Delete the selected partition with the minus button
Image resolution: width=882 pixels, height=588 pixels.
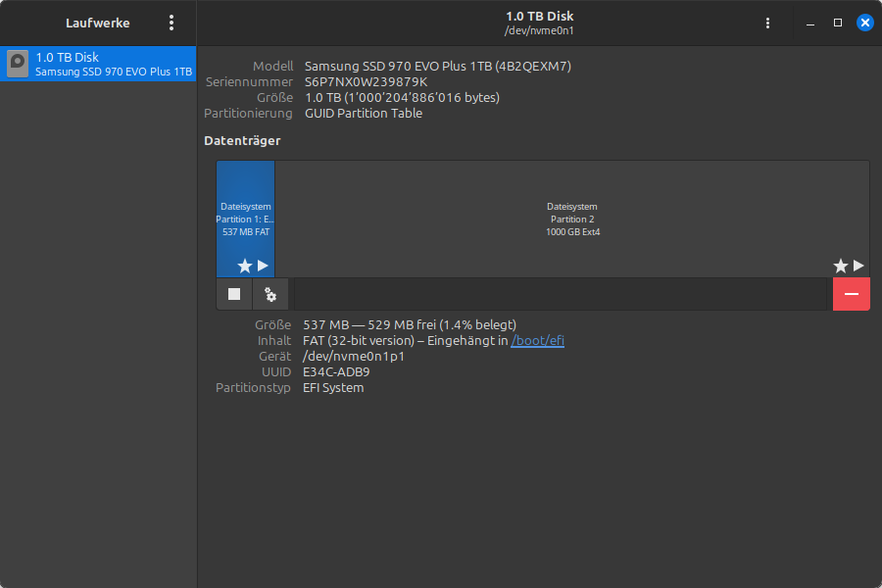(x=851, y=294)
